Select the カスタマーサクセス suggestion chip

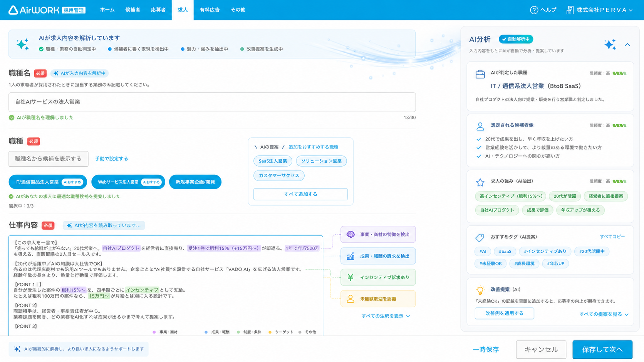(x=279, y=175)
